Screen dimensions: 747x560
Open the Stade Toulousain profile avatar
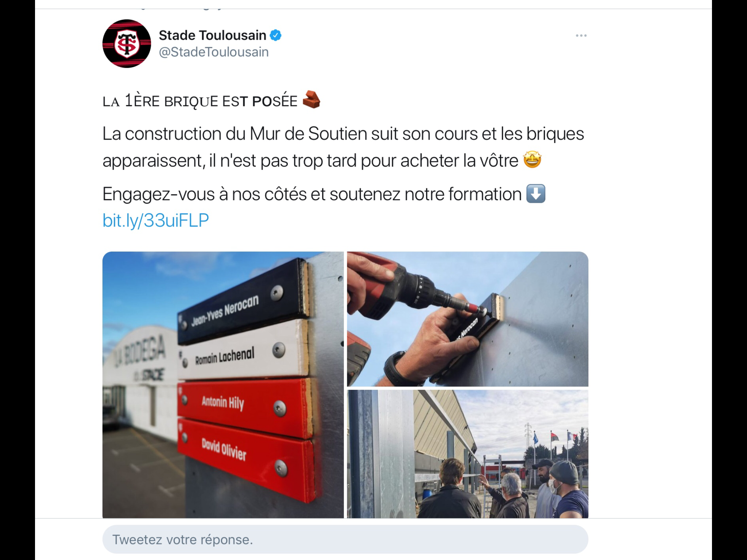(x=127, y=43)
